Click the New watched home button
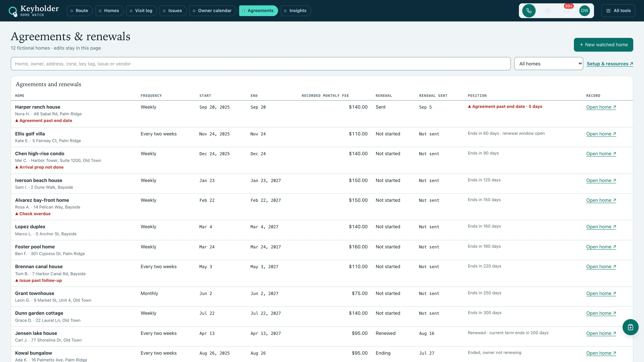The height and width of the screenshot is (362, 644). [603, 45]
